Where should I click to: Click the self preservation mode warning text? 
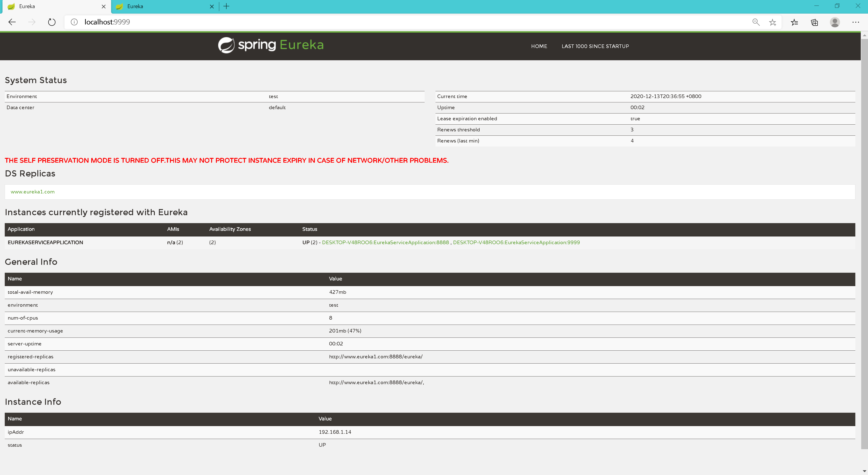click(x=226, y=160)
